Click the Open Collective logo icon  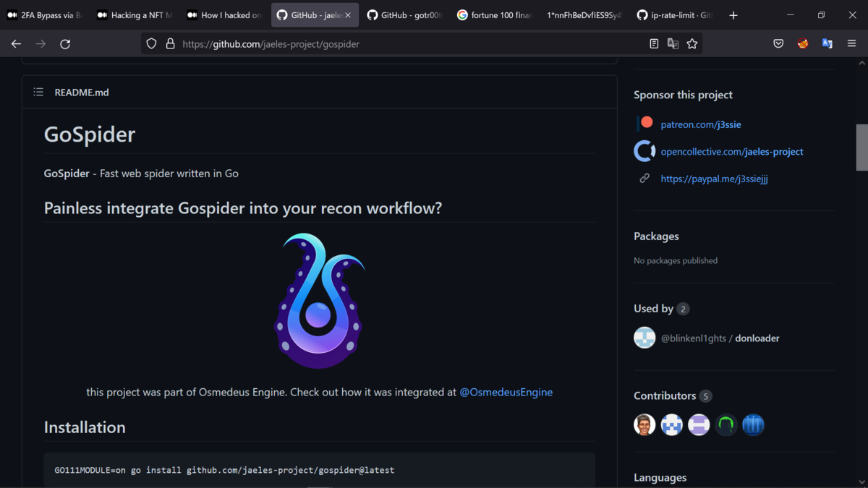(644, 151)
